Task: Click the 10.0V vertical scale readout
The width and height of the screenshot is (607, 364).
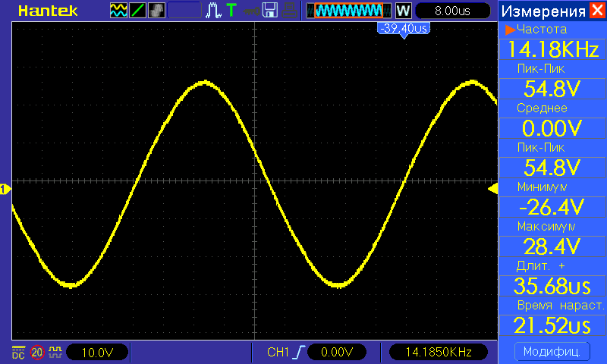Action: pos(97,352)
